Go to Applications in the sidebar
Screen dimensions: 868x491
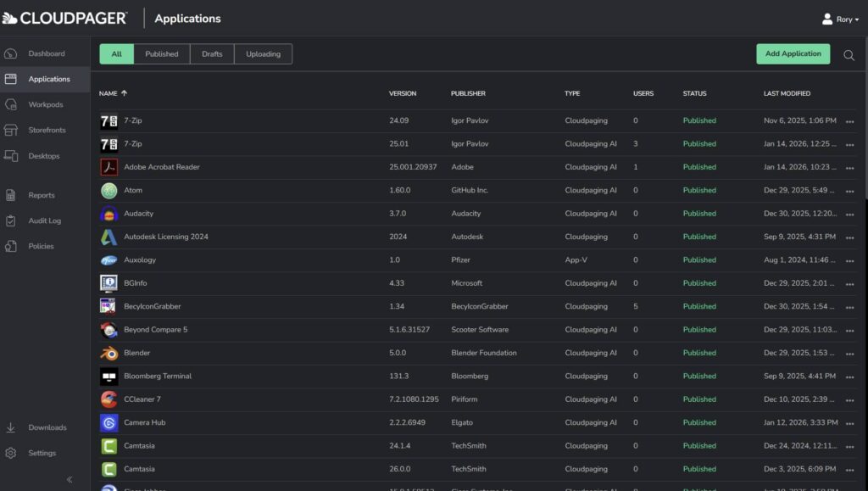click(x=45, y=79)
